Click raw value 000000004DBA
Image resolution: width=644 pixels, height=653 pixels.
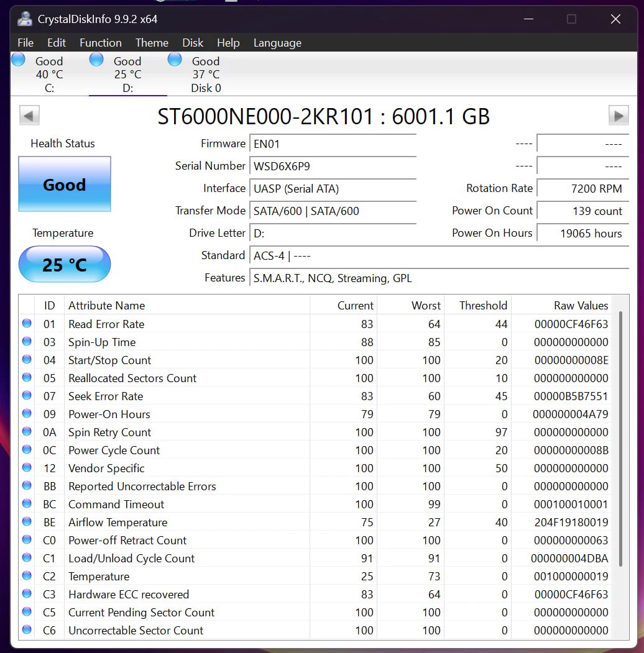(569, 559)
